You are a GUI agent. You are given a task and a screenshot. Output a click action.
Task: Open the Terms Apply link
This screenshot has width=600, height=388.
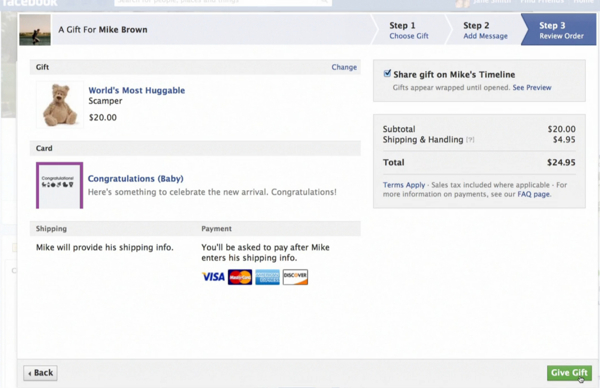pyautogui.click(x=404, y=185)
